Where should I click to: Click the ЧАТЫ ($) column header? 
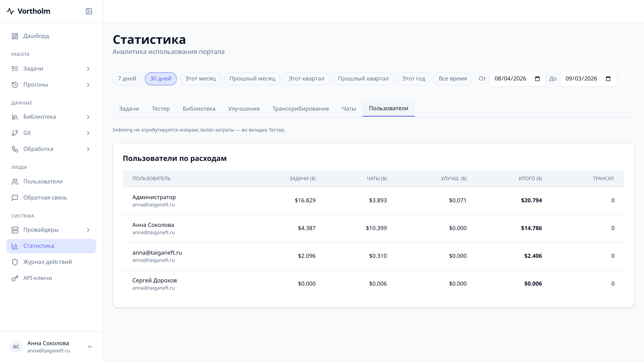[x=377, y=179]
